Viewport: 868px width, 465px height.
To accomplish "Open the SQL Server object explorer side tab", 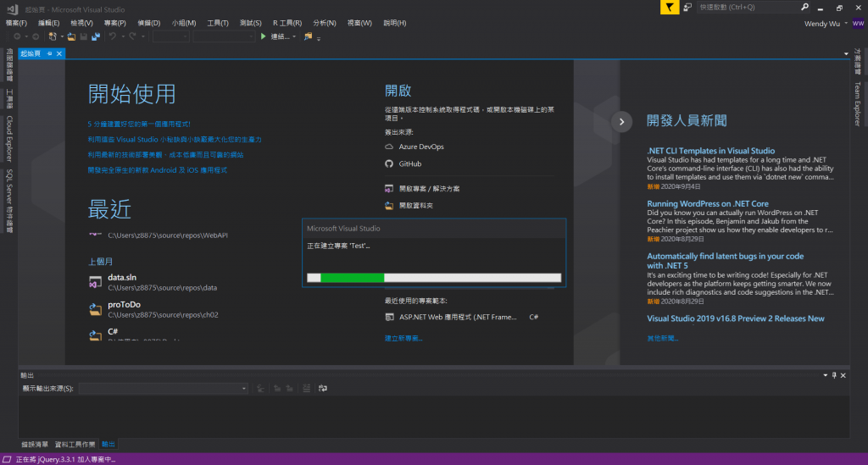I will pos(8,202).
